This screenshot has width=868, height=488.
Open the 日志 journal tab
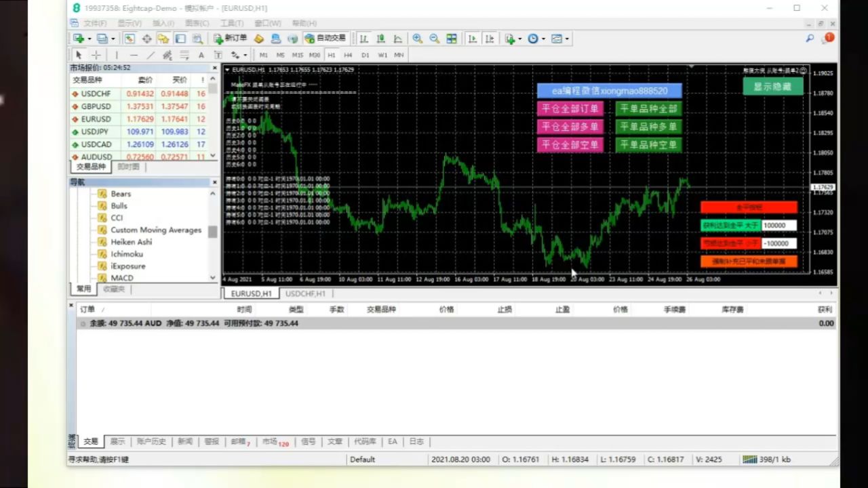click(x=416, y=441)
